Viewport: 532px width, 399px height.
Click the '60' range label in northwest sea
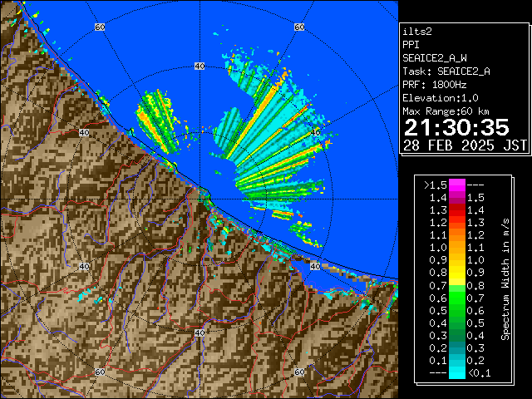coord(100,27)
